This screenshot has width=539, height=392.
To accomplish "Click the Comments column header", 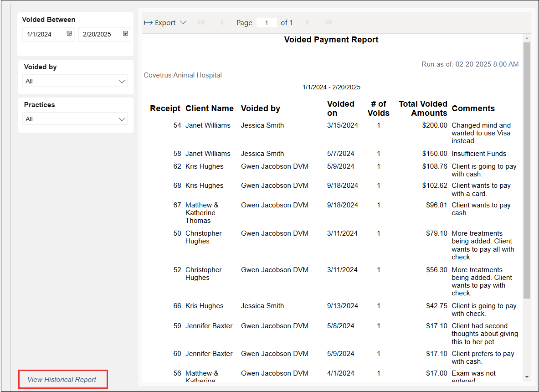I will [473, 108].
